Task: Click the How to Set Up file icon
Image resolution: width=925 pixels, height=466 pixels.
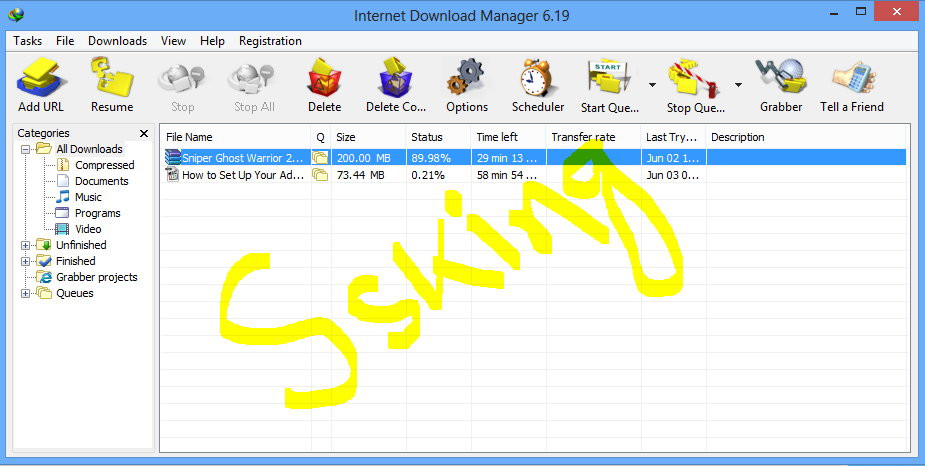Action: point(173,174)
